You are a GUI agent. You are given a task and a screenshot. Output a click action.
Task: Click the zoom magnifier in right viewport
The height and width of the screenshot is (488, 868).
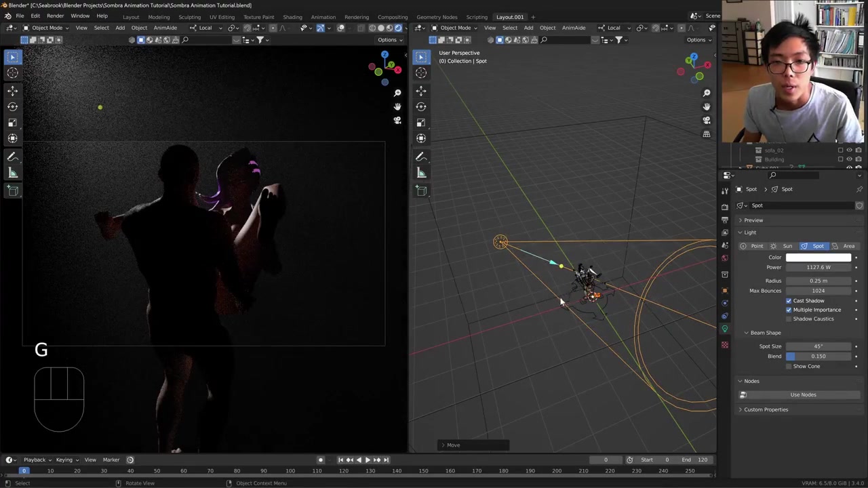707,93
